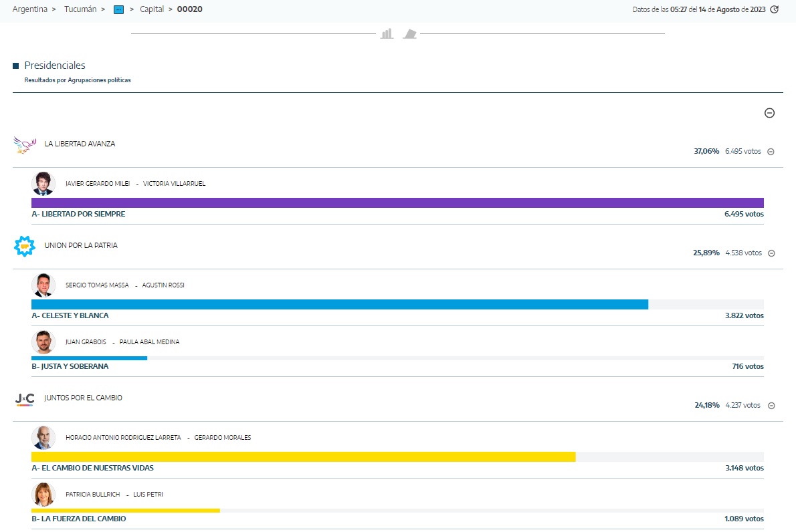
Task: Click 'HORACIO ANTONIO RODRIGUEZ LARRETA' name
Action: (123, 438)
